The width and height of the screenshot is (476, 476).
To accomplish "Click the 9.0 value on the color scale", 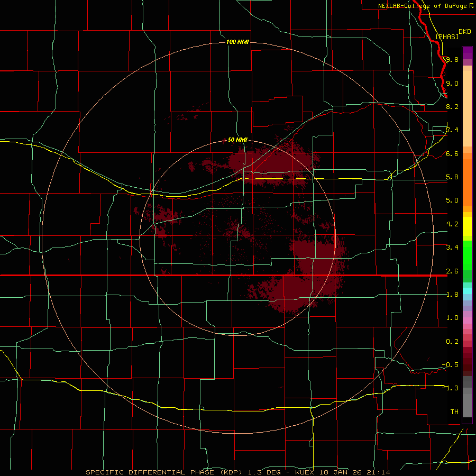I will (x=452, y=83).
